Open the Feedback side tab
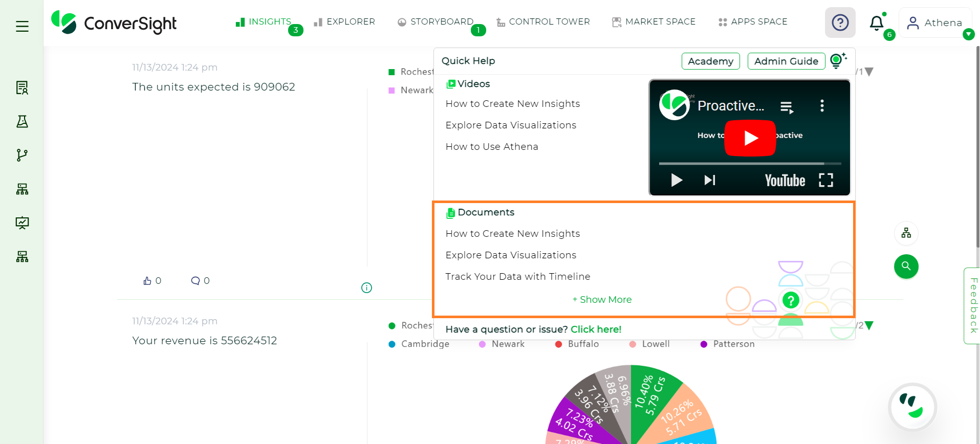The image size is (980, 444). pyautogui.click(x=972, y=306)
